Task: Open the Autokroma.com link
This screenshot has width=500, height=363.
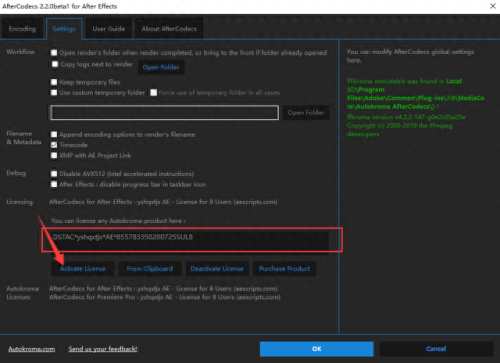Action: coord(32,349)
